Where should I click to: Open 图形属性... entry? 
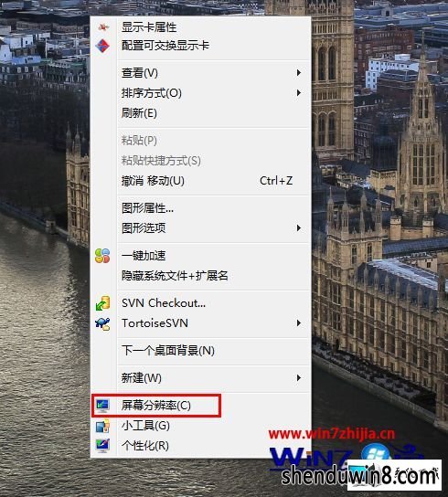200,208
